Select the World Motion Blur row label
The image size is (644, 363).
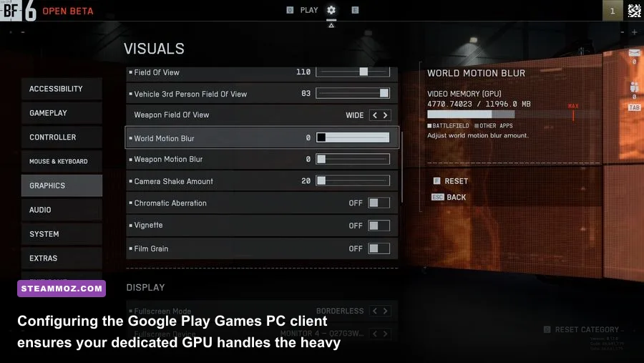164,138
